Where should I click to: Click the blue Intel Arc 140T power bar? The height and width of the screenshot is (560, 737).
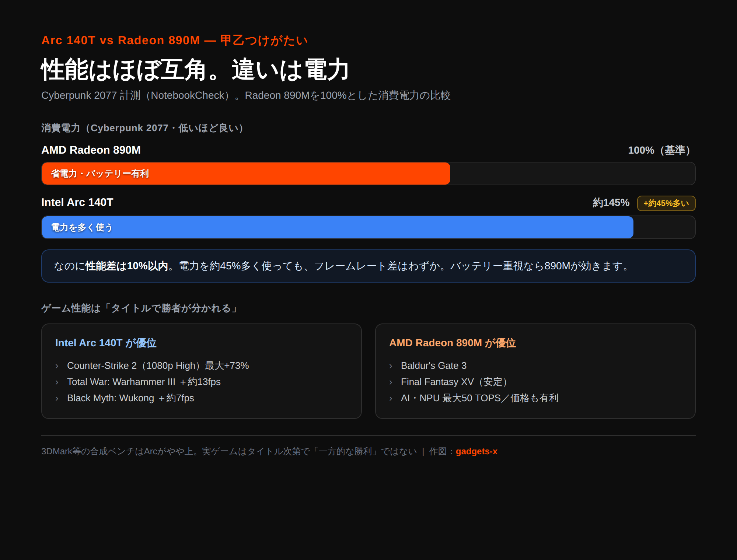pyautogui.click(x=338, y=227)
